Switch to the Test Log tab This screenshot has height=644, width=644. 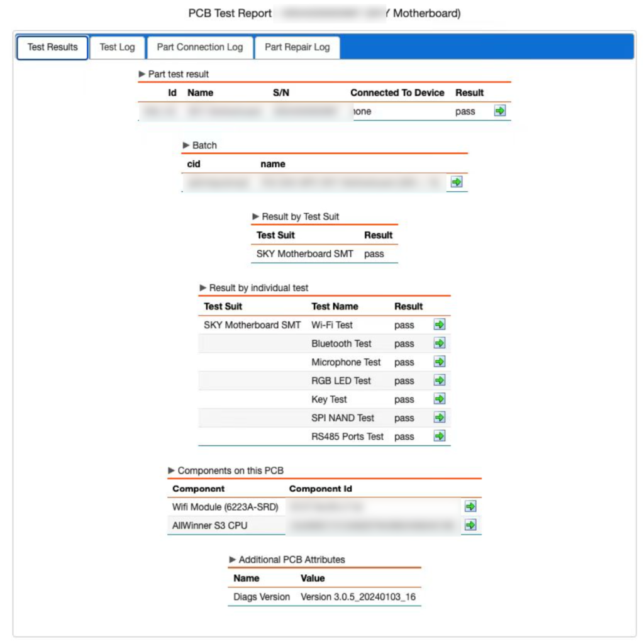click(x=117, y=47)
